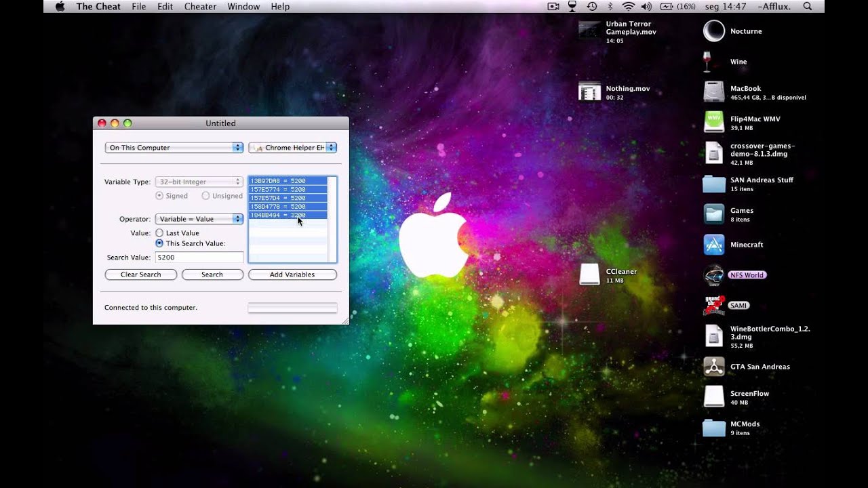
Task: Open the Time Machine menu bar icon
Action: point(591,7)
